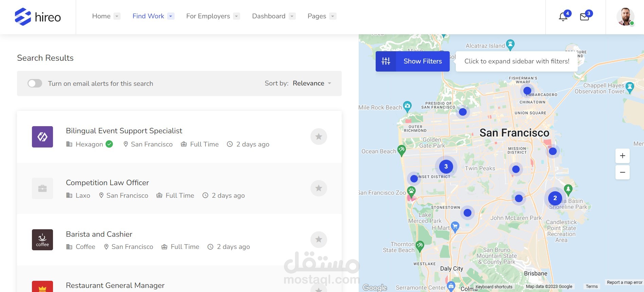Bookmark the Barista and Cashier job

click(319, 239)
